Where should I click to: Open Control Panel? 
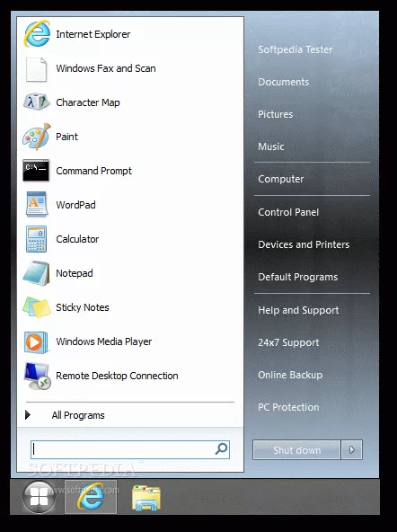tap(288, 212)
